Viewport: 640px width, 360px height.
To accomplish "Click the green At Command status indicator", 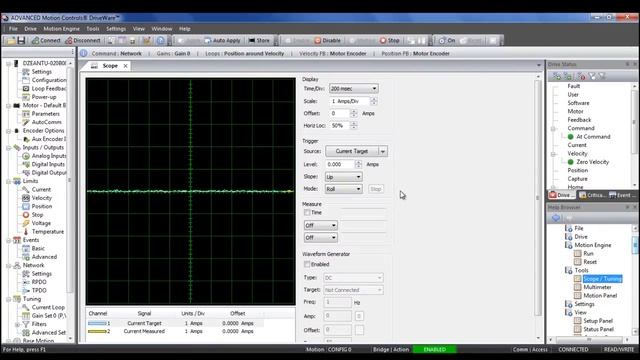I will click(x=571, y=137).
